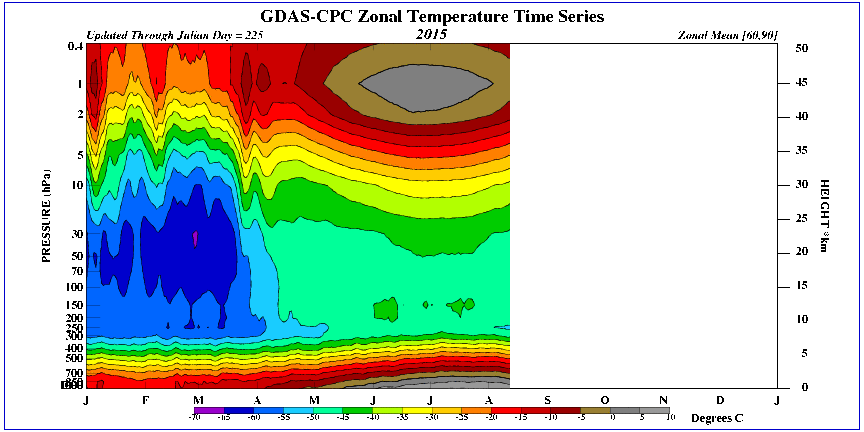Click the empty white unplotted area after August

(643, 217)
